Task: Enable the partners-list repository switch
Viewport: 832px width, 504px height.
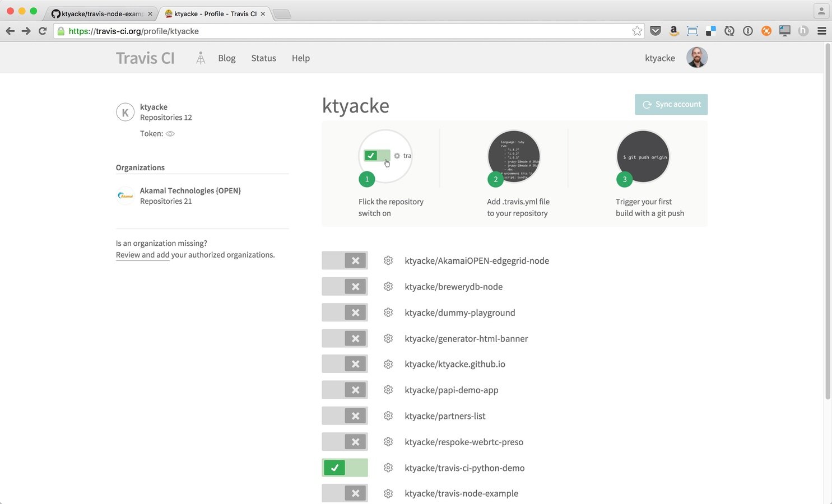Action: coord(345,416)
